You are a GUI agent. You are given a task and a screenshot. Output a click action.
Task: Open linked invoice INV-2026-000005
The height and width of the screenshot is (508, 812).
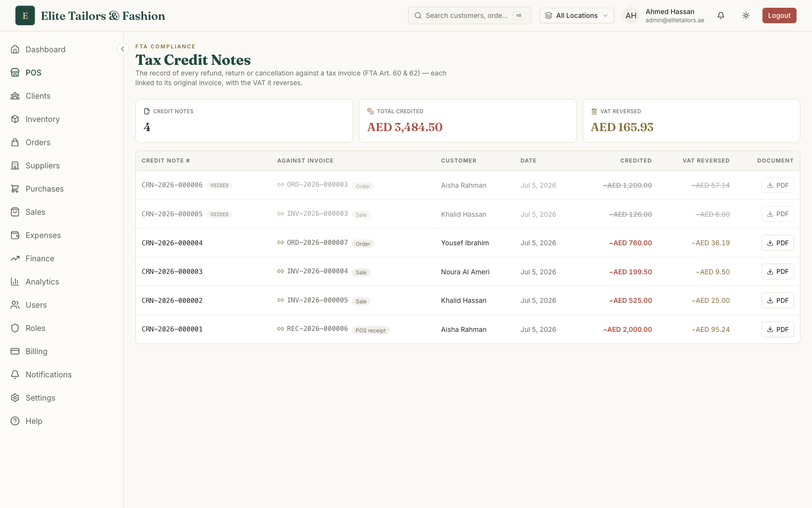click(x=317, y=300)
